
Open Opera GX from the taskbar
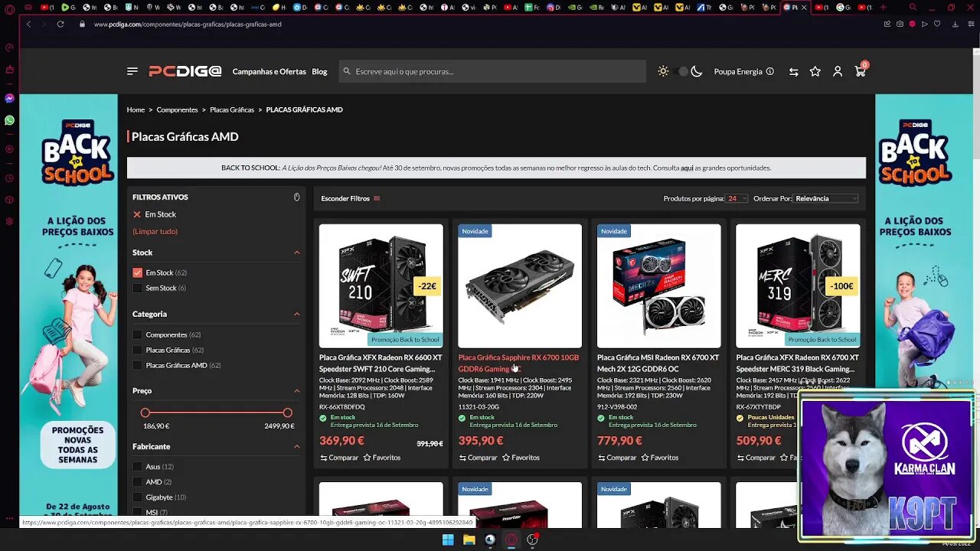click(511, 540)
